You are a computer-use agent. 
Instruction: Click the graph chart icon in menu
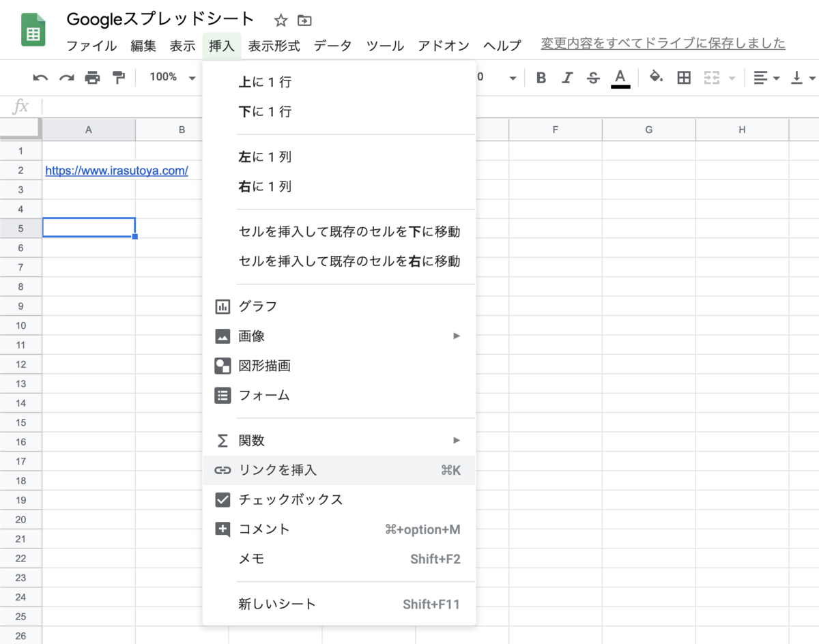point(222,306)
